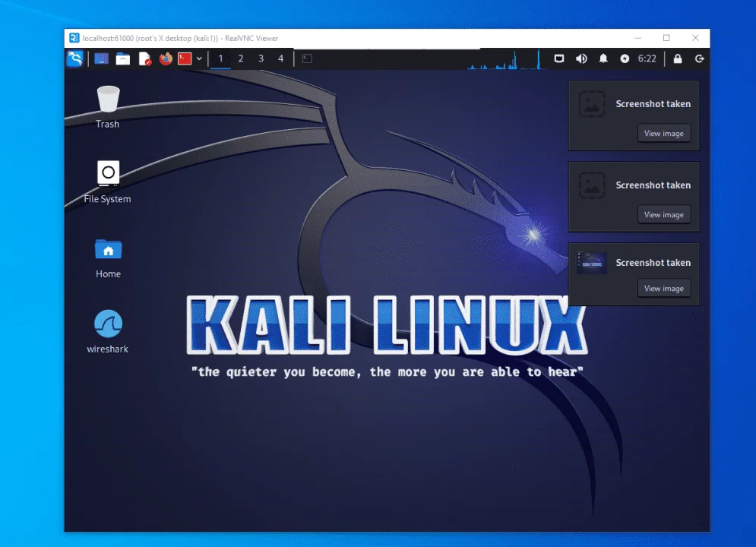This screenshot has width=756, height=547.
Task: Click the power manager tray icon
Action: coord(625,58)
